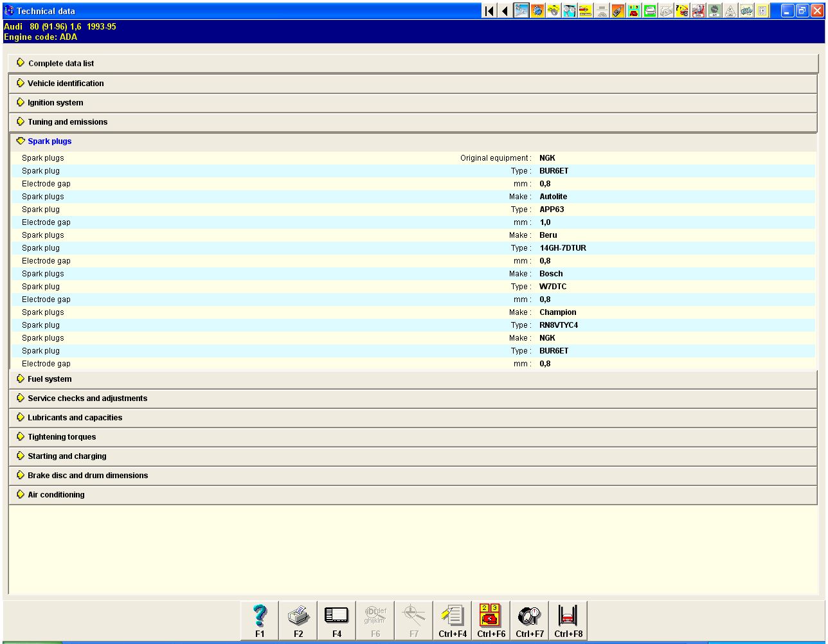Image resolution: width=828 pixels, height=644 pixels.
Task: Expand the Ignition system section
Action: pyautogui.click(x=413, y=103)
